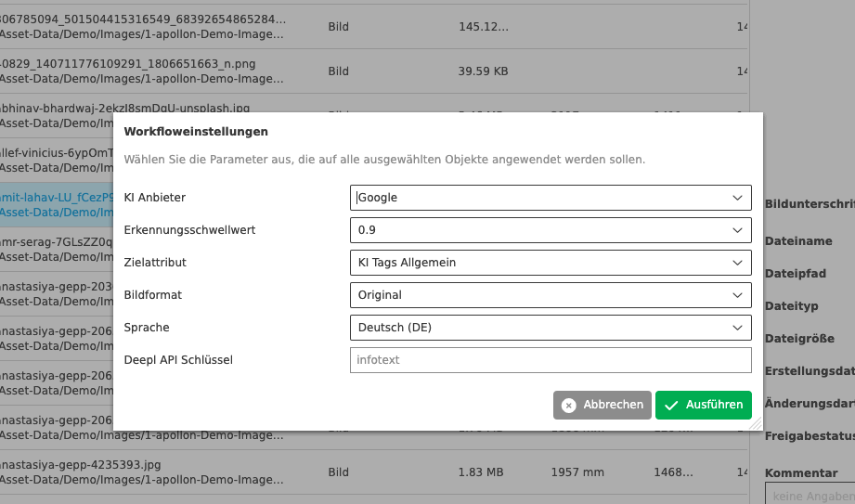Select the highlighted amit-lahav image row
This screenshot has height=504, width=855.
[56, 205]
